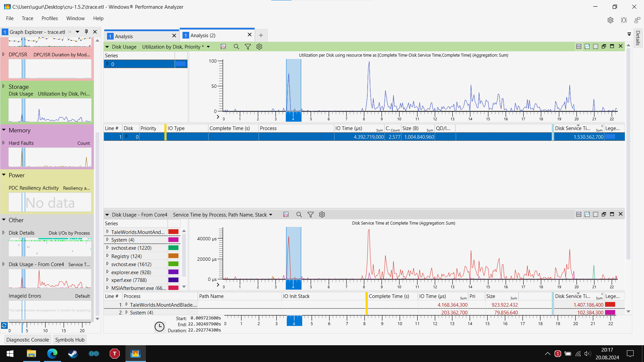Sort by Path Name column header
The width and height of the screenshot is (644, 362).
pyautogui.click(x=239, y=296)
